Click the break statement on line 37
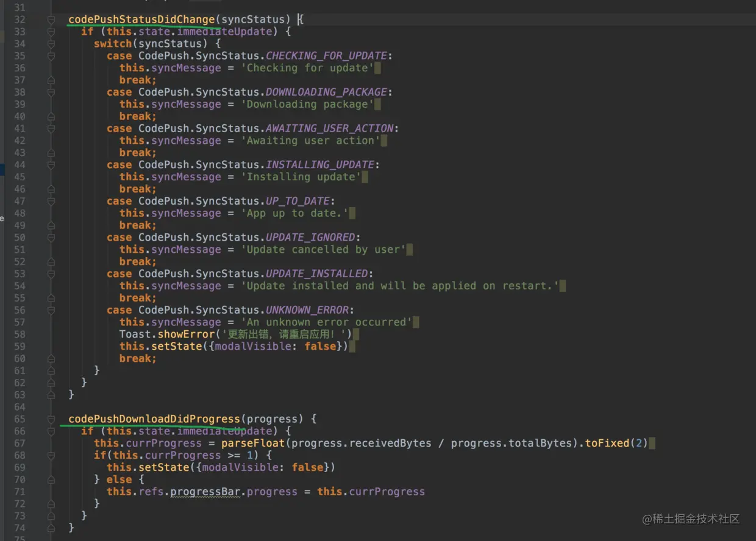756x541 pixels. click(138, 80)
